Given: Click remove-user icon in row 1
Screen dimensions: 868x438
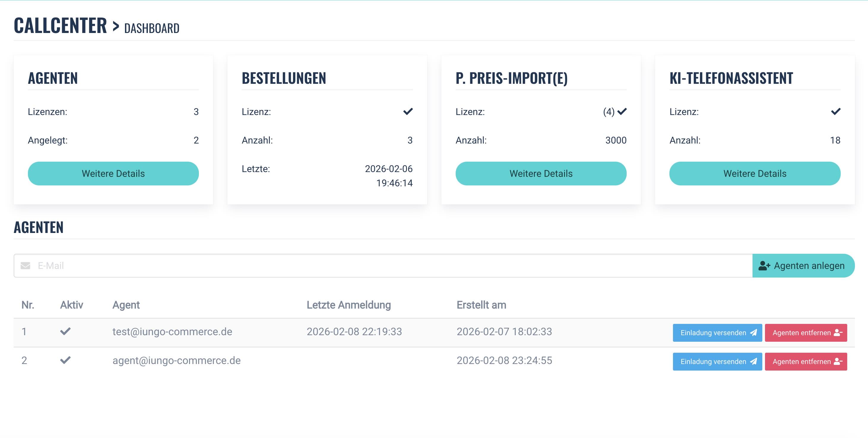Looking at the screenshot, I should coord(838,333).
